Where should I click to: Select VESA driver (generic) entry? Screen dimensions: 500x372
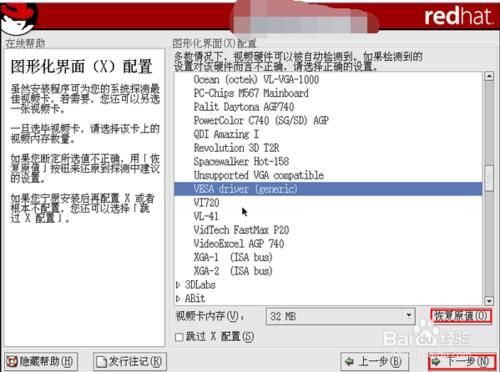(328, 189)
